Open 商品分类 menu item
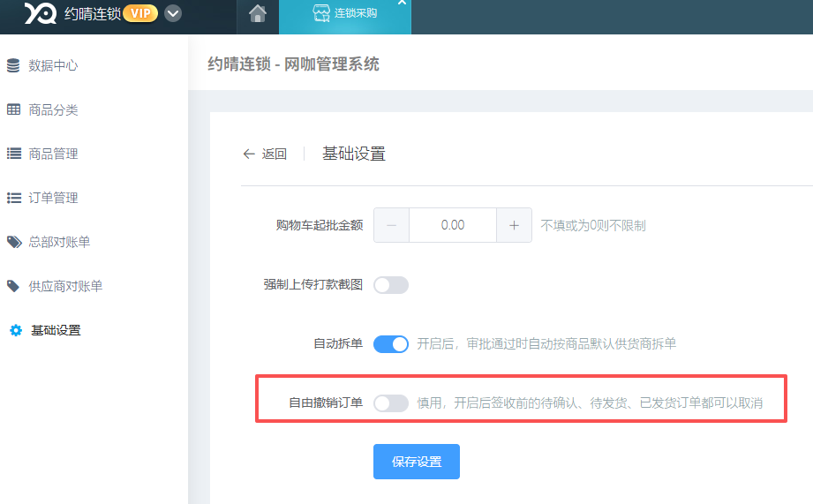This screenshot has width=813, height=504. [53, 110]
